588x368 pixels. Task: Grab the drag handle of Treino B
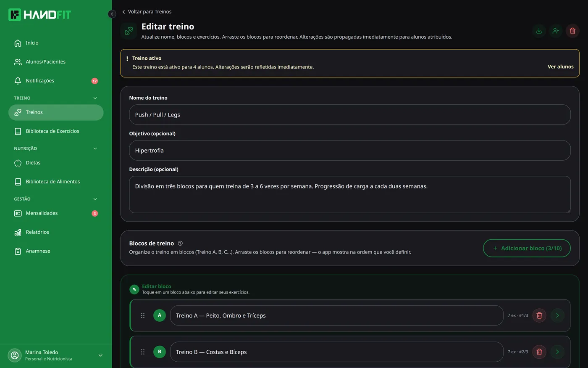[x=143, y=352]
